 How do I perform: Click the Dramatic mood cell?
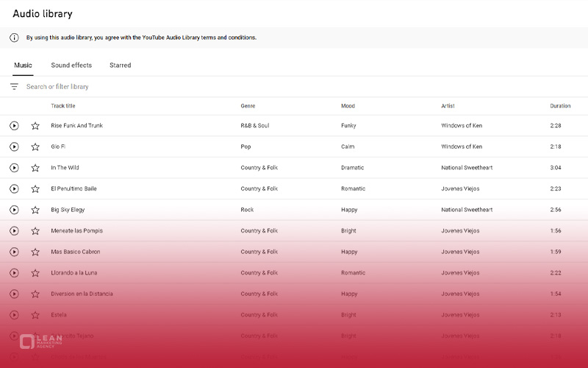(x=353, y=168)
